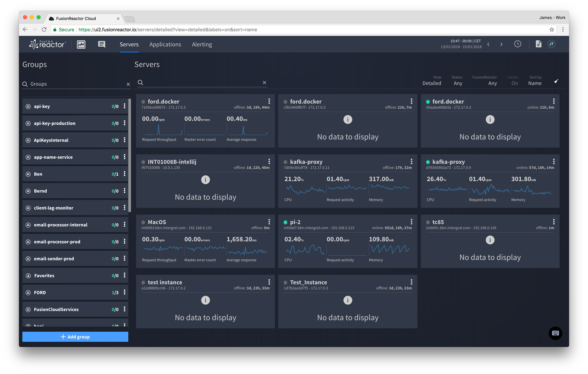Reload the page in browser toolbar

click(x=44, y=30)
